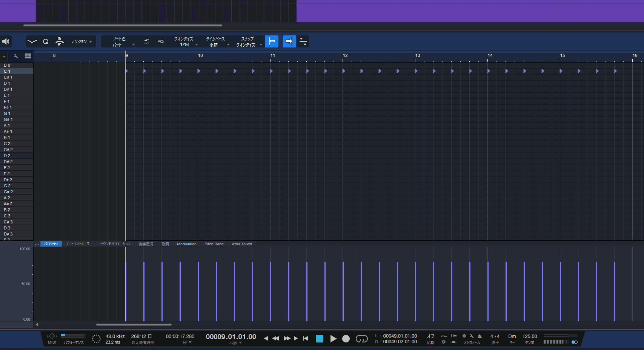The width and height of the screenshot is (644, 350).
Task: Toggle the metronome triangle icon
Action: 480,336
